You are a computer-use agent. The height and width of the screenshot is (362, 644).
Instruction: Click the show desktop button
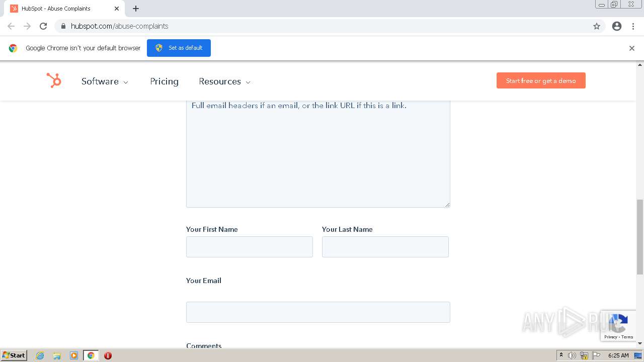[638, 355]
